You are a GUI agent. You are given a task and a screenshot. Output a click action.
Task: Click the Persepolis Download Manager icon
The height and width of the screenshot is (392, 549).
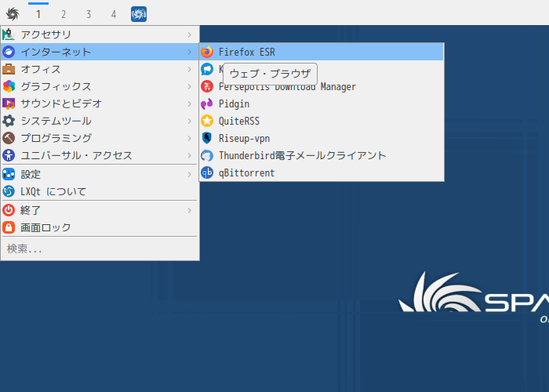(x=207, y=86)
